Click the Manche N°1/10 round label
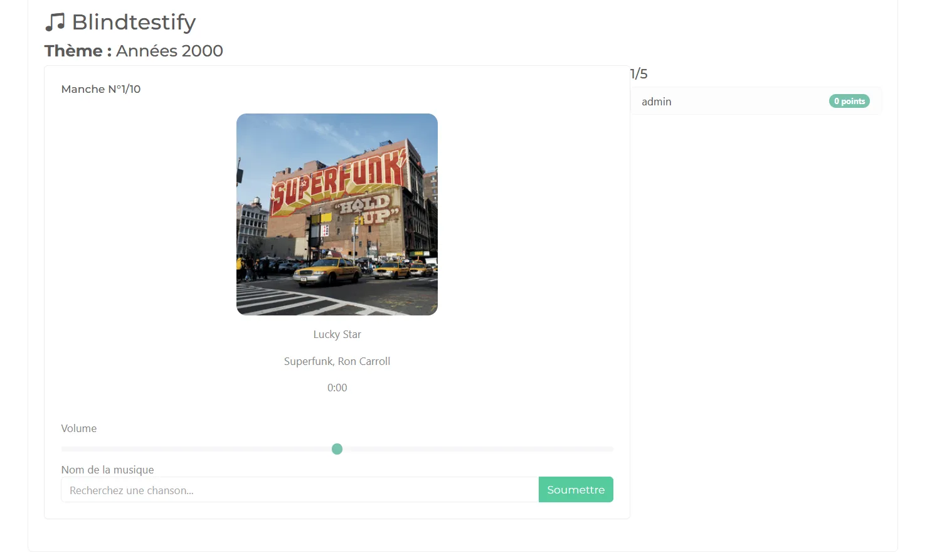The height and width of the screenshot is (560, 932). (x=101, y=89)
